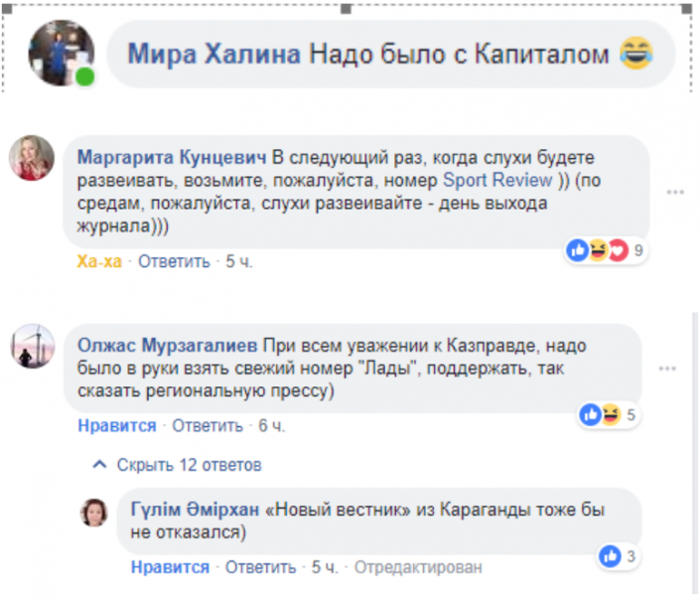Click Гүлім Әмірхан's small avatar

pos(94,511)
